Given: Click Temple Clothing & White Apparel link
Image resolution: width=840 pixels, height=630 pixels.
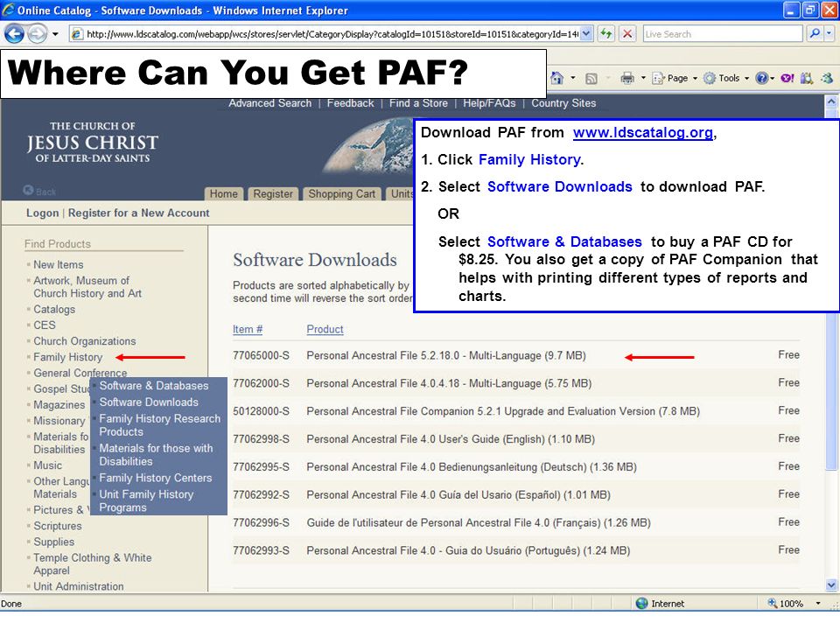Looking at the screenshot, I should click(92, 564).
